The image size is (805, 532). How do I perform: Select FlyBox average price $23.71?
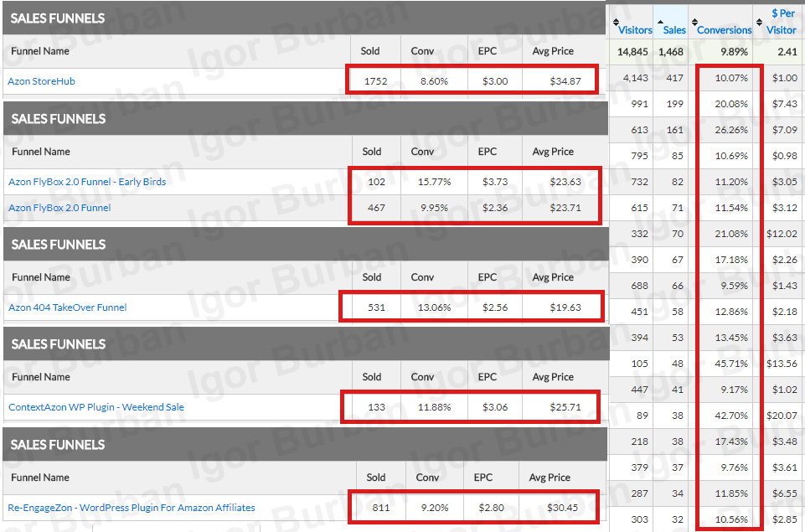click(565, 208)
